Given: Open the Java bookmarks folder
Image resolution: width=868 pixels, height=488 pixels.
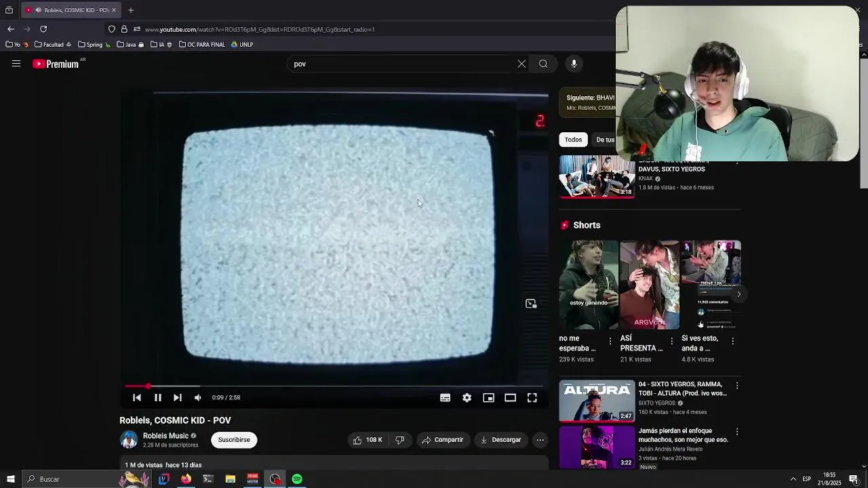Looking at the screenshot, I should (x=131, y=45).
